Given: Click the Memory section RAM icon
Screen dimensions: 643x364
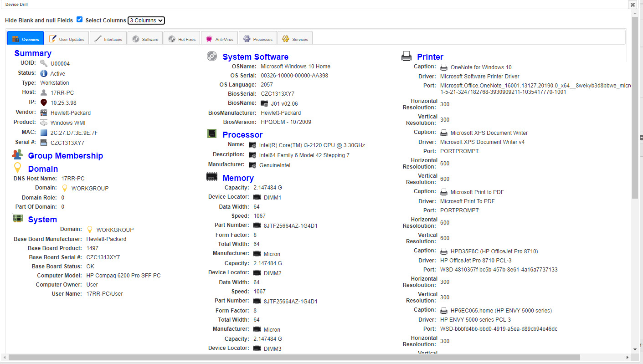Looking at the screenshot, I should 211,177.
